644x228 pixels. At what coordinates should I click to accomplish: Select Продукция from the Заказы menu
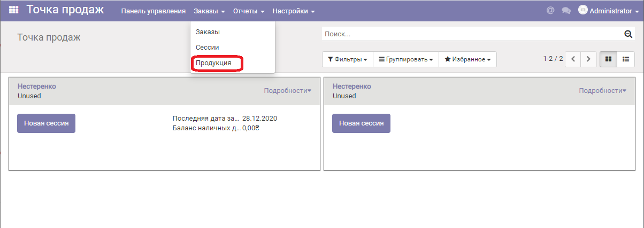(213, 63)
